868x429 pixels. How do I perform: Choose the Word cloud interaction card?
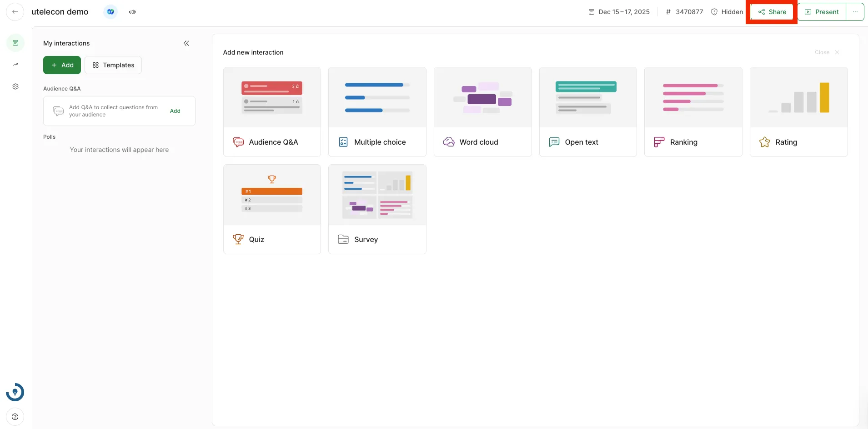point(482,112)
